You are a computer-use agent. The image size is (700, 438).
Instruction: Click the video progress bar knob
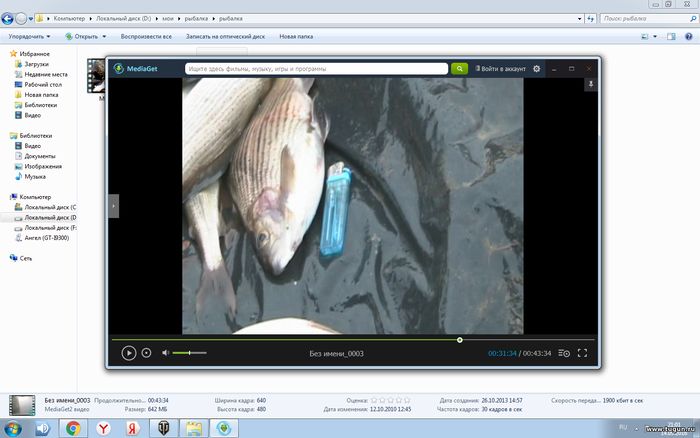(x=460, y=340)
